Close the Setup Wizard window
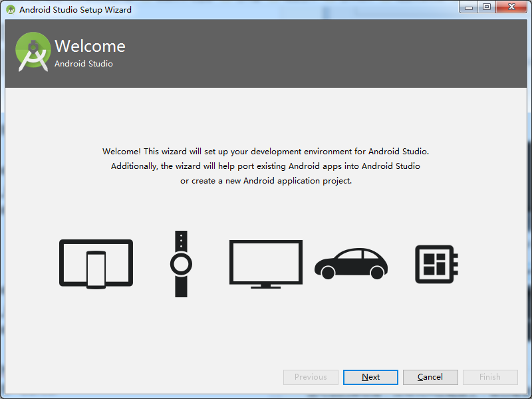532x399 pixels. tap(511, 7)
